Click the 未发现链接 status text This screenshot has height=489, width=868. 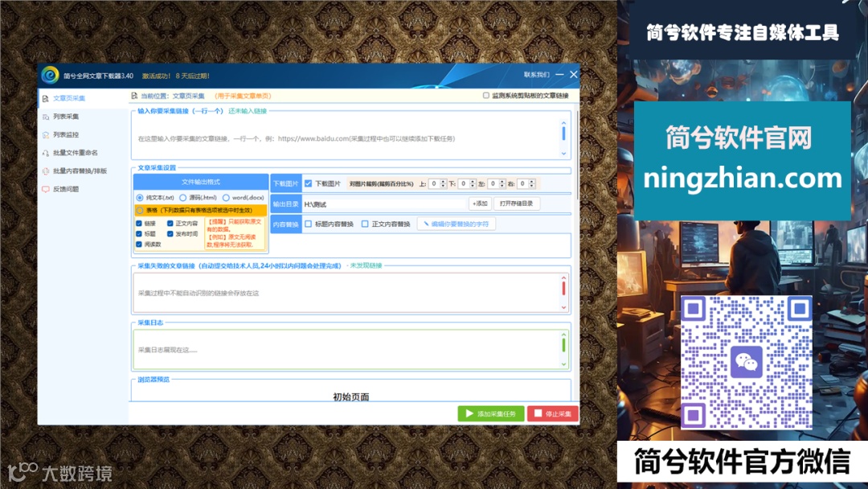click(366, 265)
